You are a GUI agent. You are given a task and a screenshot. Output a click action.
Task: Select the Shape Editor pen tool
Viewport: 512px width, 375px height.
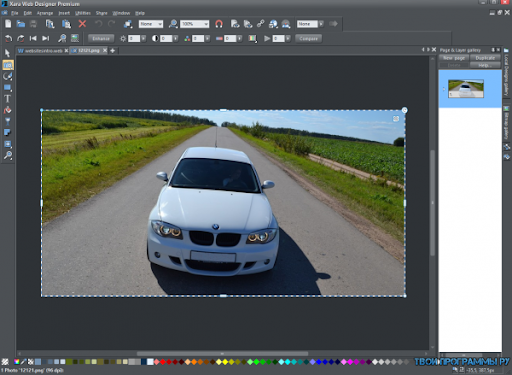tap(7, 76)
